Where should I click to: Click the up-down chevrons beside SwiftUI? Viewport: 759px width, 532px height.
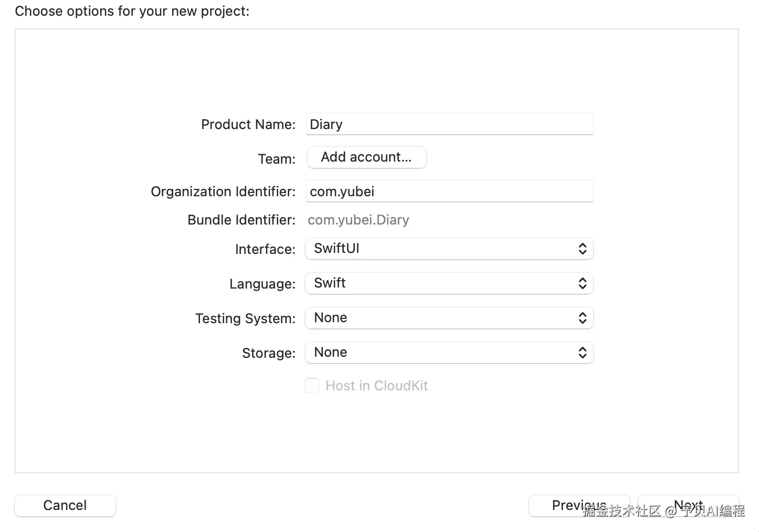coord(582,249)
